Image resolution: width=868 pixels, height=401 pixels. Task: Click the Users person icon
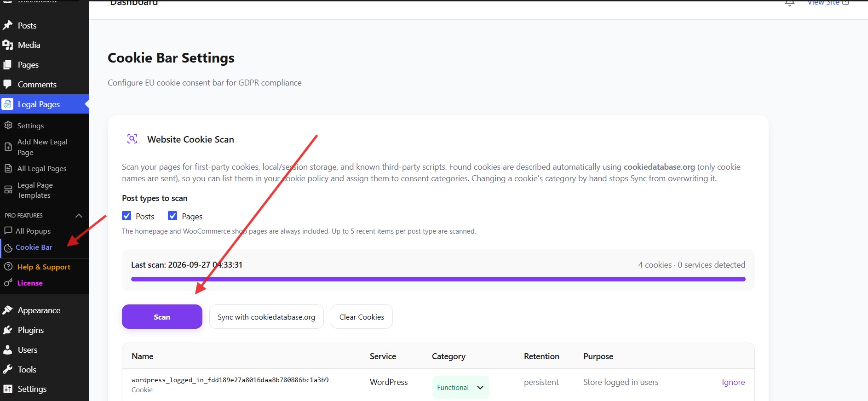tap(7, 350)
